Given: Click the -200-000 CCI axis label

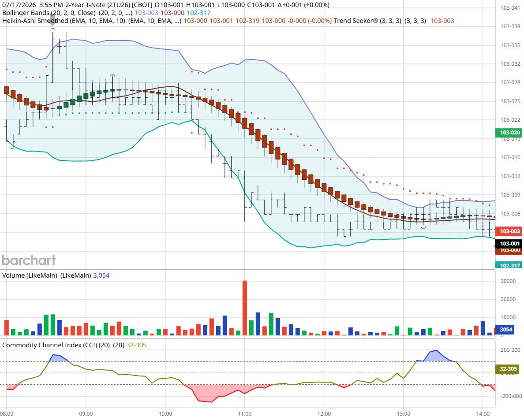Looking at the screenshot, I should tap(510, 396).
